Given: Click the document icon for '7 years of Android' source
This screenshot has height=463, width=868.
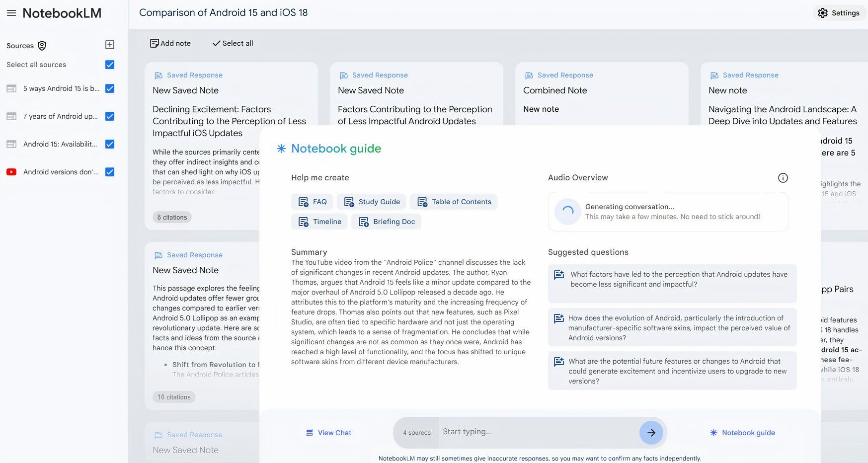Looking at the screenshot, I should coord(11,116).
